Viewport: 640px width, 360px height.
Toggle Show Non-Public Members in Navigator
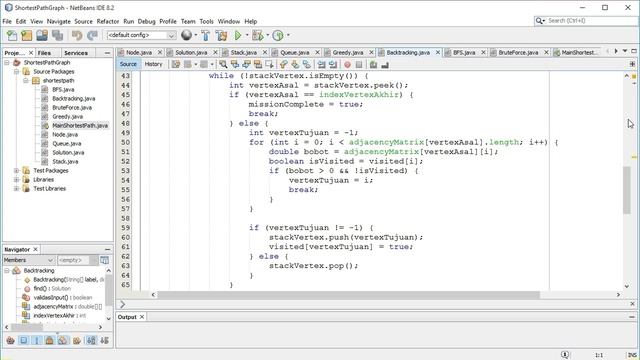pos(49,340)
